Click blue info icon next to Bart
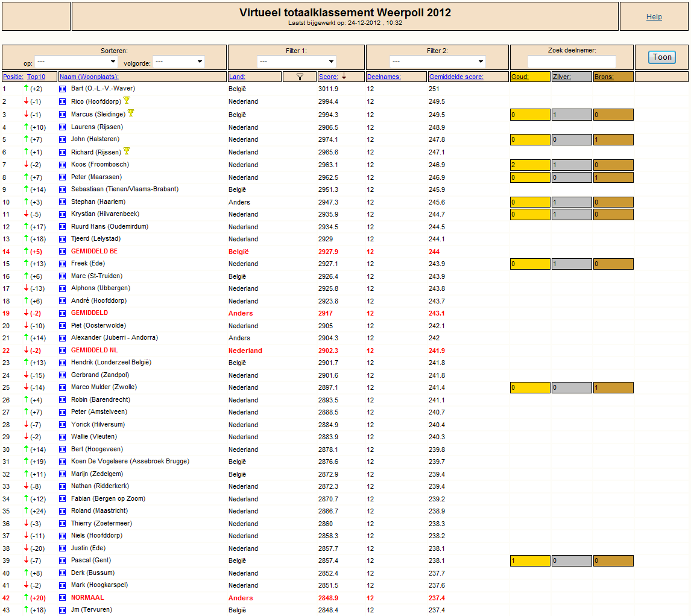This screenshot has height=616, width=691. tap(63, 89)
